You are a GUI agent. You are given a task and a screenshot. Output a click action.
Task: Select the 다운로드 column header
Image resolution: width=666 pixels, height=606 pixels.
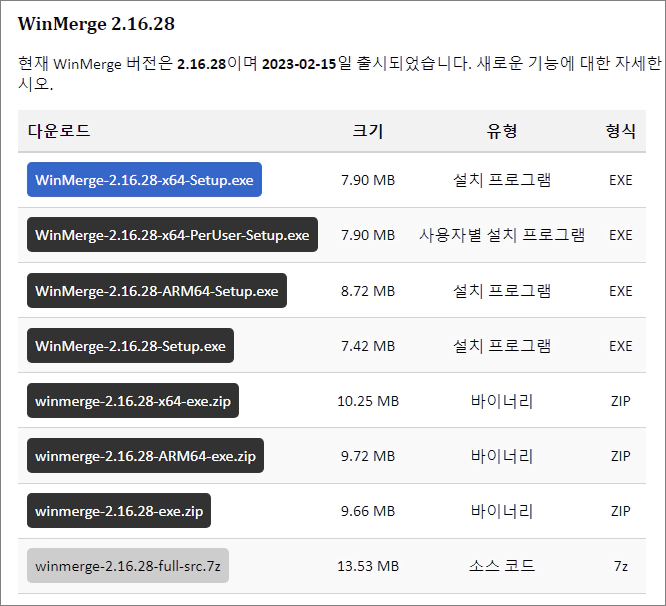[59, 131]
